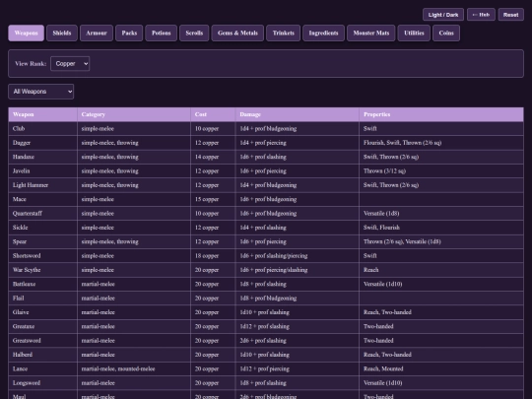Click the Handaxe cost 14 copper
The height and width of the screenshot is (399, 532).
207,157
